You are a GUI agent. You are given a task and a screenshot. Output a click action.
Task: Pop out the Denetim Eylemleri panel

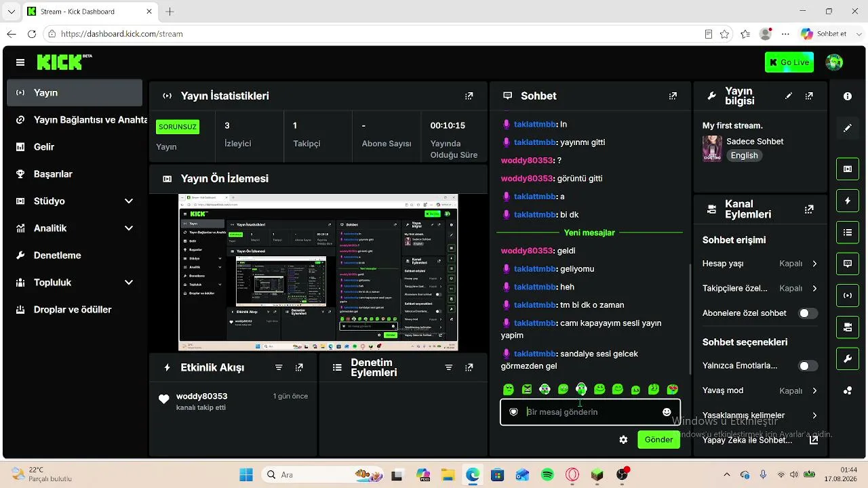(x=469, y=367)
